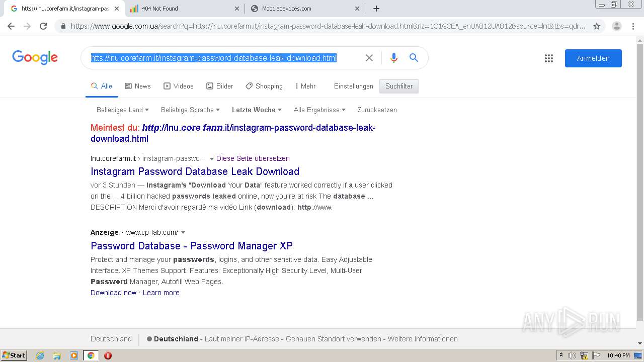This screenshot has height=362, width=644.
Task: Open the Chrome three-dot menu
Action: (633, 26)
